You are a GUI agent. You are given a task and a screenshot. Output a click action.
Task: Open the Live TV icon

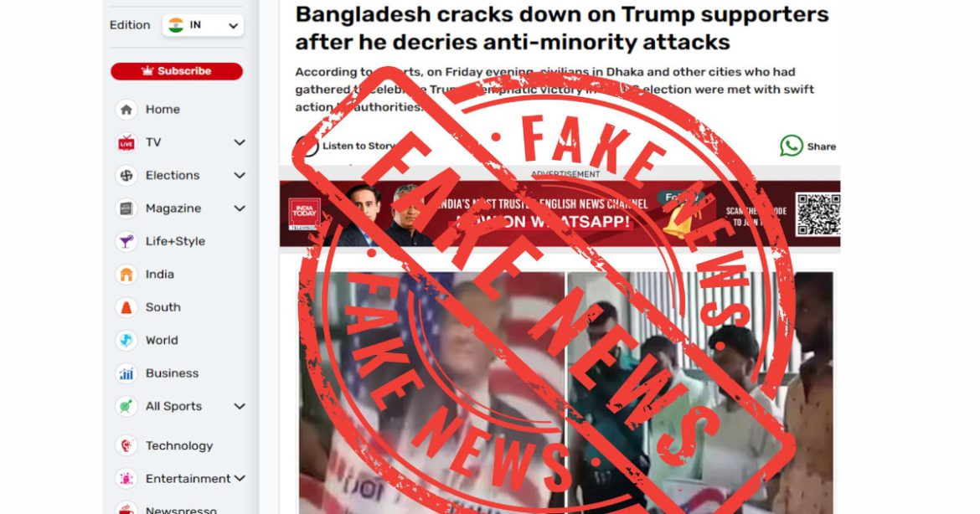tap(126, 142)
